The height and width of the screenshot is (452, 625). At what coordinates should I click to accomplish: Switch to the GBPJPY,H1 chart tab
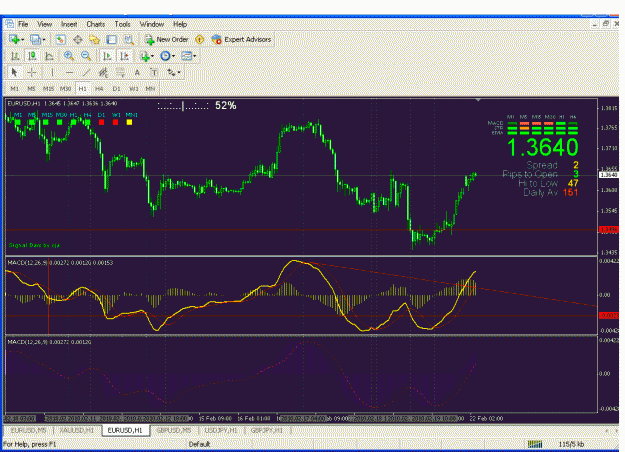(267, 430)
